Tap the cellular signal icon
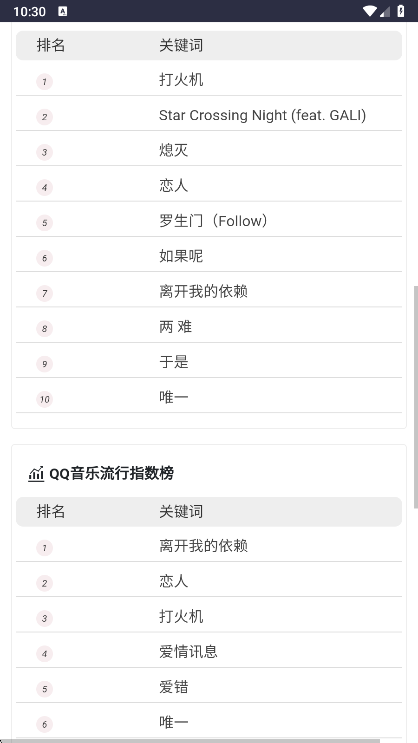This screenshot has width=418, height=743. click(x=385, y=11)
